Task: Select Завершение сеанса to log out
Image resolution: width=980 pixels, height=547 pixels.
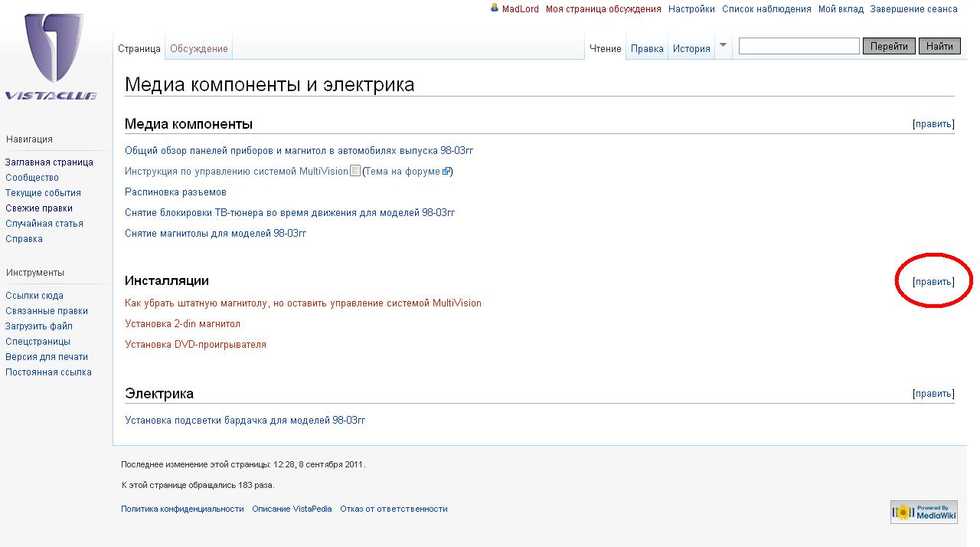Action: coord(913,9)
